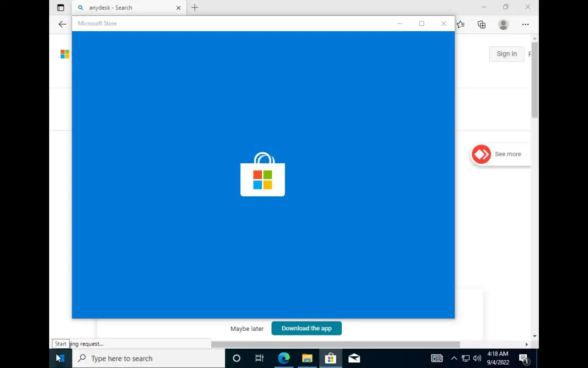Click scroll down arrow in Edge
Screen dimensions: 588x368
pos(535,336)
